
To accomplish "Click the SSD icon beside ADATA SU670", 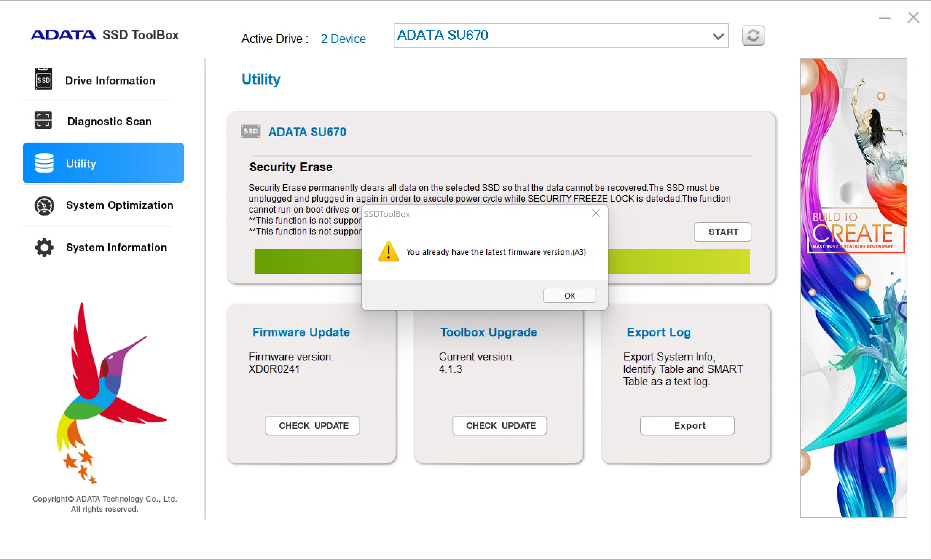I will tap(251, 131).
